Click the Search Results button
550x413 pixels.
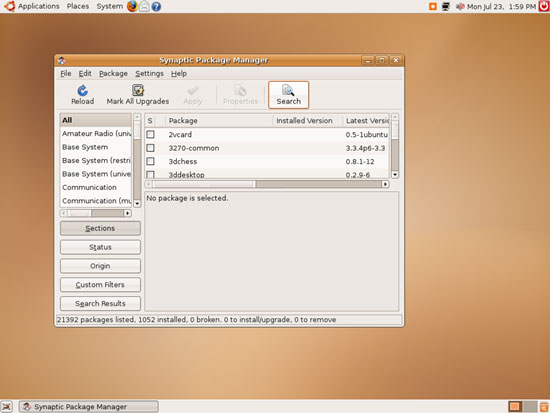(x=100, y=304)
